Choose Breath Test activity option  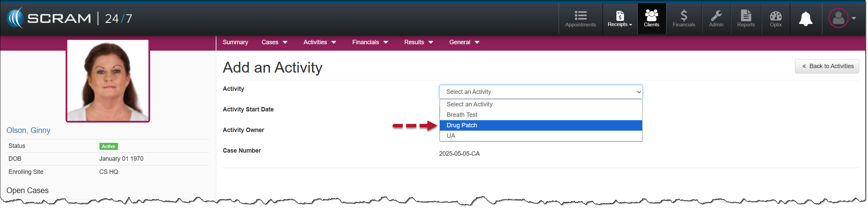462,115
